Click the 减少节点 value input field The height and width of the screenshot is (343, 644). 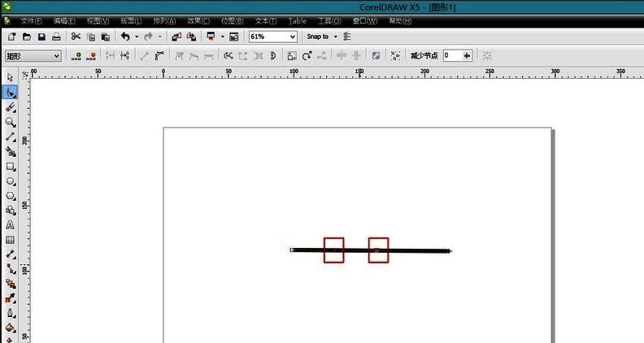coord(452,55)
